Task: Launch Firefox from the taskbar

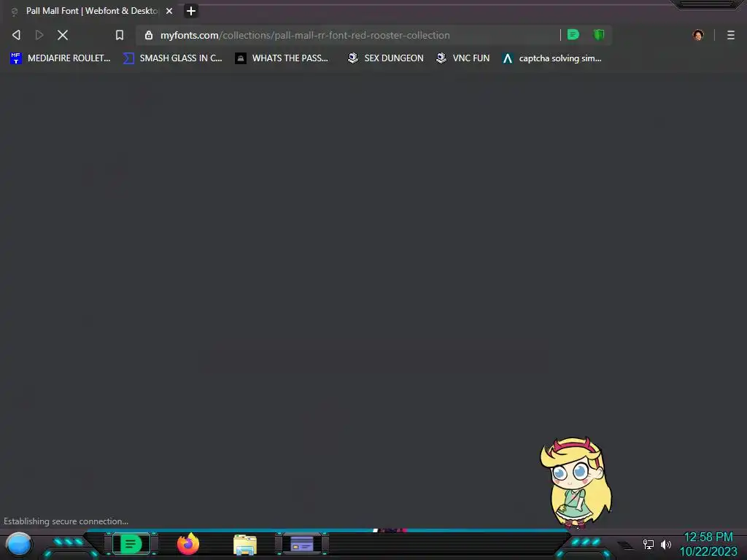Action: [x=188, y=544]
